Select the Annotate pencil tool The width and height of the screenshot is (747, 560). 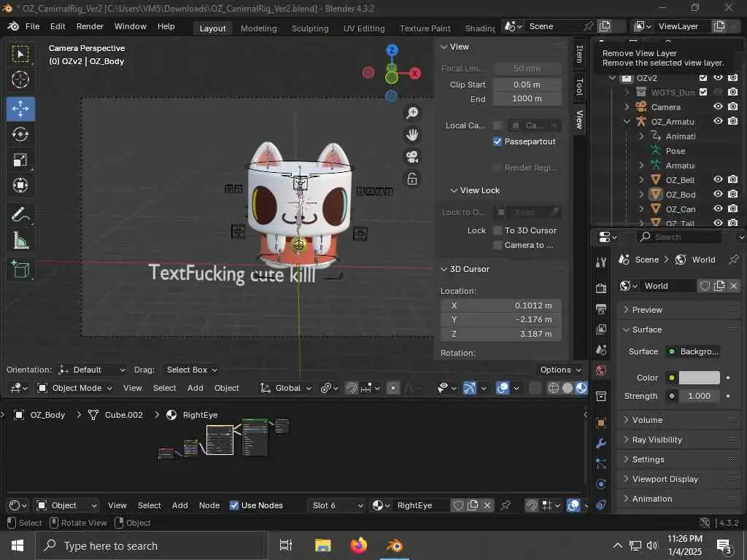coord(20,215)
